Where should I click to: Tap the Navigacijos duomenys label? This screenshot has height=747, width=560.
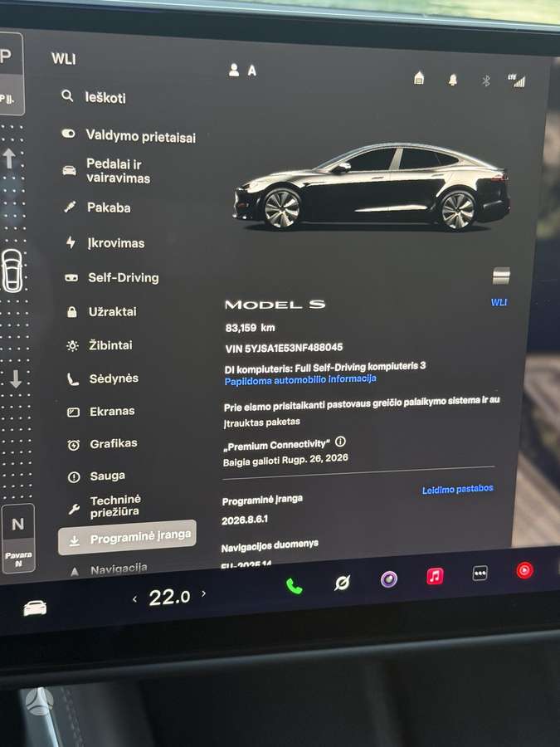[x=270, y=546]
